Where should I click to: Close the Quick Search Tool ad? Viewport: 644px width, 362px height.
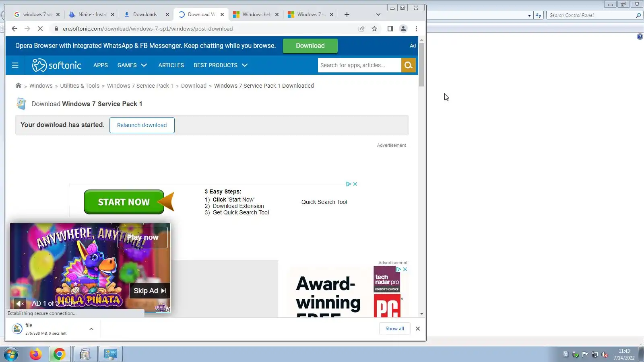[355, 184]
